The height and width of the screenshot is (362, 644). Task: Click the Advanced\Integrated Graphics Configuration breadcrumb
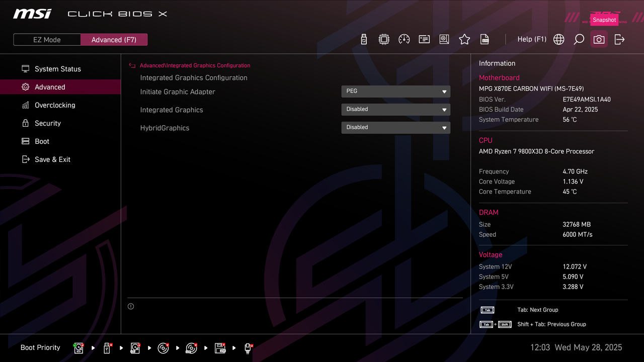pyautogui.click(x=195, y=65)
